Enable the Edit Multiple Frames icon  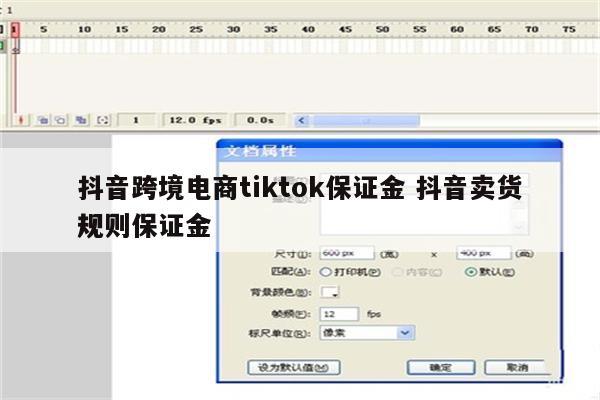point(81,120)
